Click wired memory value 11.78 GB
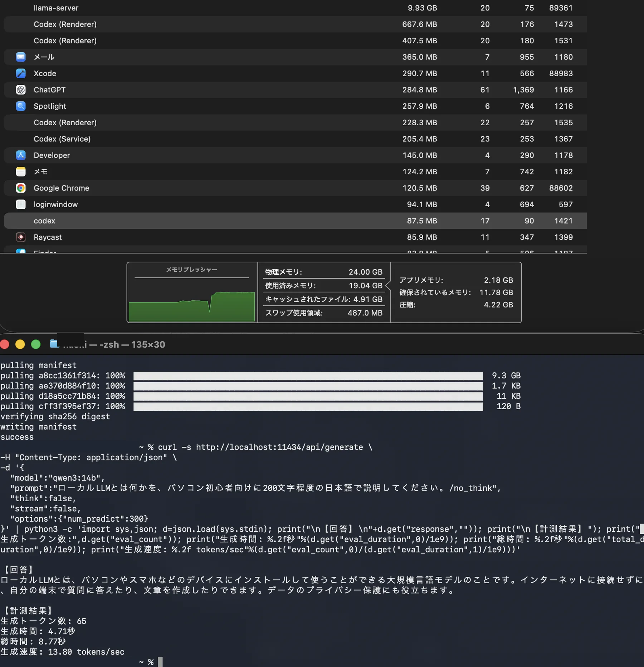The height and width of the screenshot is (667, 644). [x=496, y=293]
